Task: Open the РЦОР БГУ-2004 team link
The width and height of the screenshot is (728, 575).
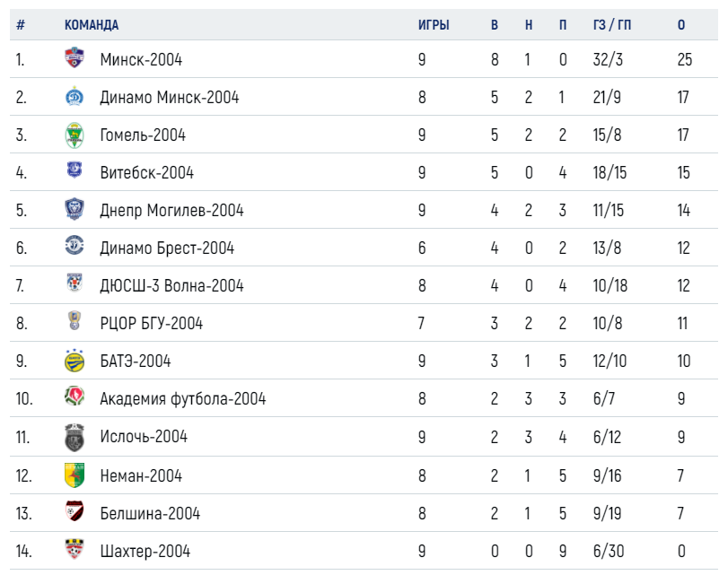Action: tap(152, 323)
